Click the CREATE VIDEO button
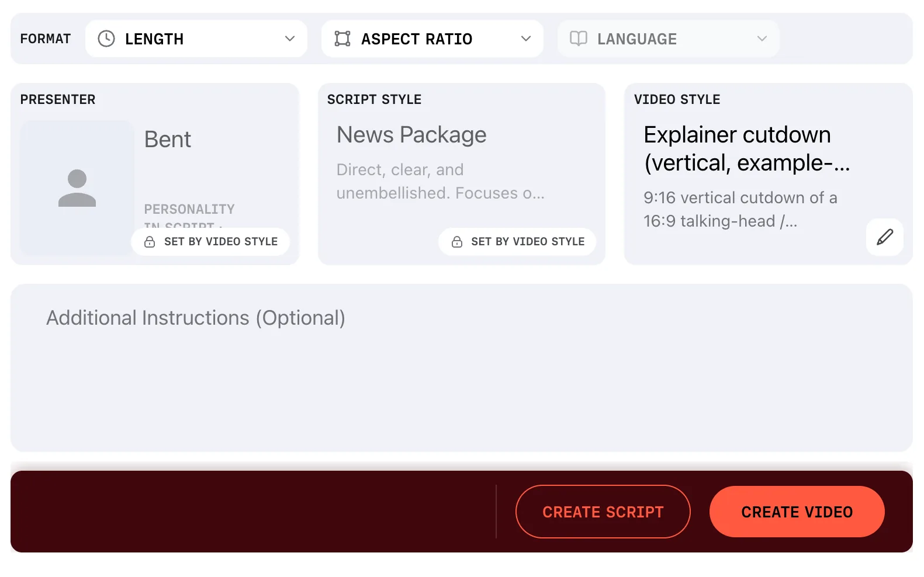The height and width of the screenshot is (577, 924). [x=797, y=512]
